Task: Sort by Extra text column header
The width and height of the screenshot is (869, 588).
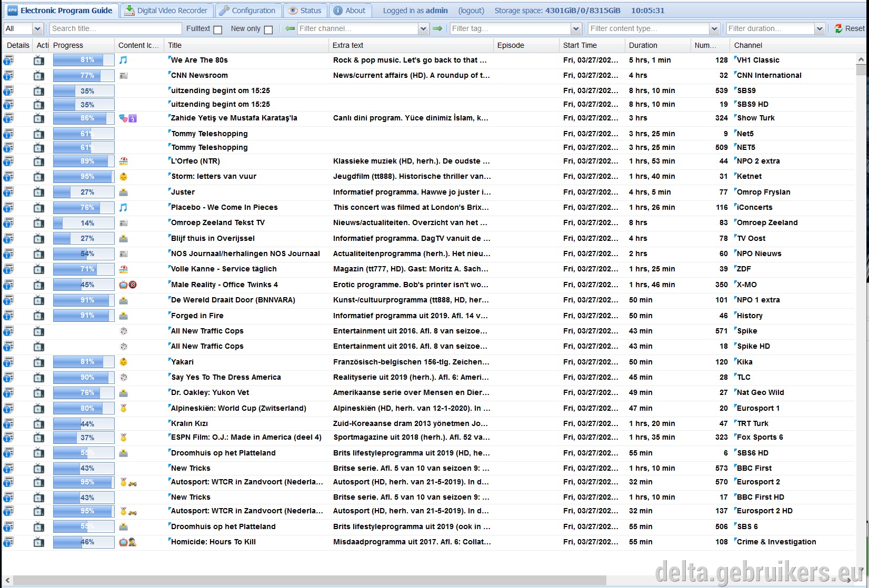Action: 411,45
